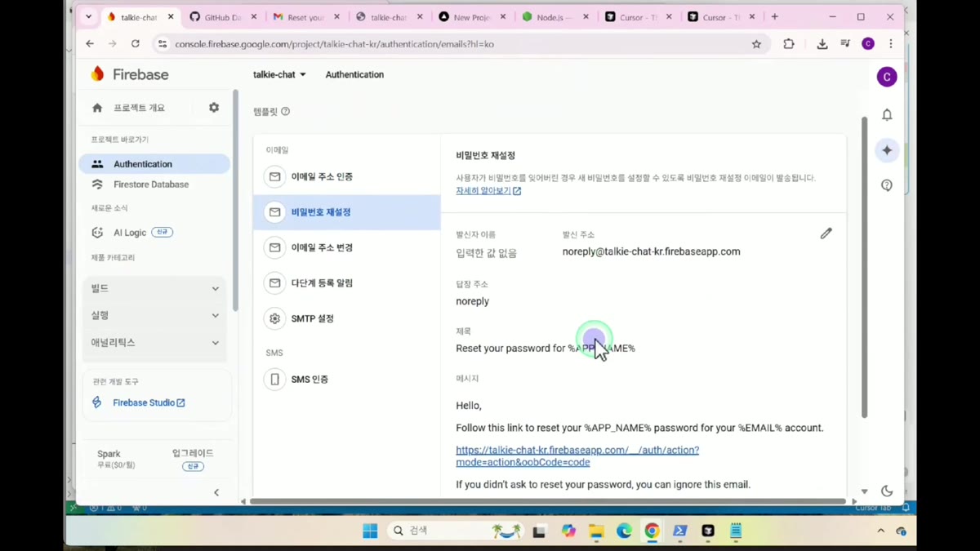
Task: Open a new browser tab
Action: 775,17
